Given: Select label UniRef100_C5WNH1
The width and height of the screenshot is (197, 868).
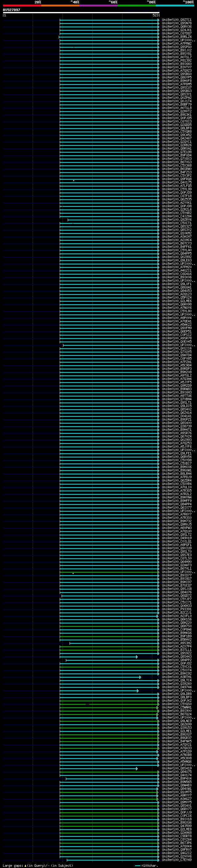Looking at the screenshot, I should pos(177,708).
